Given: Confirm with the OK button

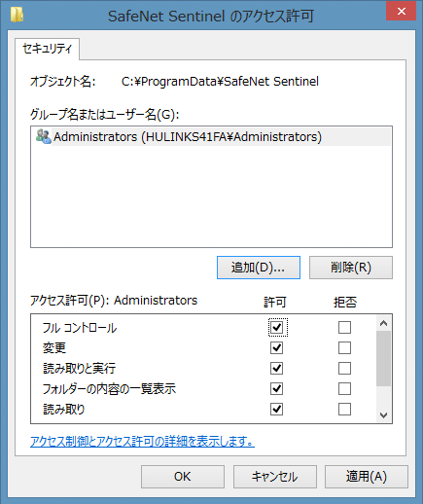Looking at the screenshot, I should (x=183, y=477).
